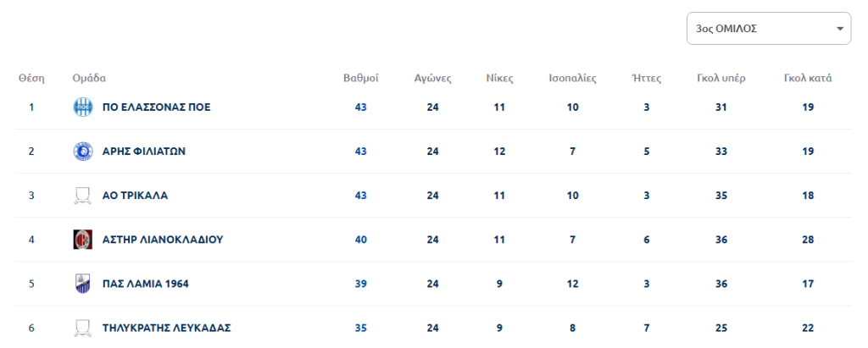Image resolution: width=868 pixels, height=348 pixels.
Task: Click the Γκολ κατά column header
Action: click(x=808, y=78)
